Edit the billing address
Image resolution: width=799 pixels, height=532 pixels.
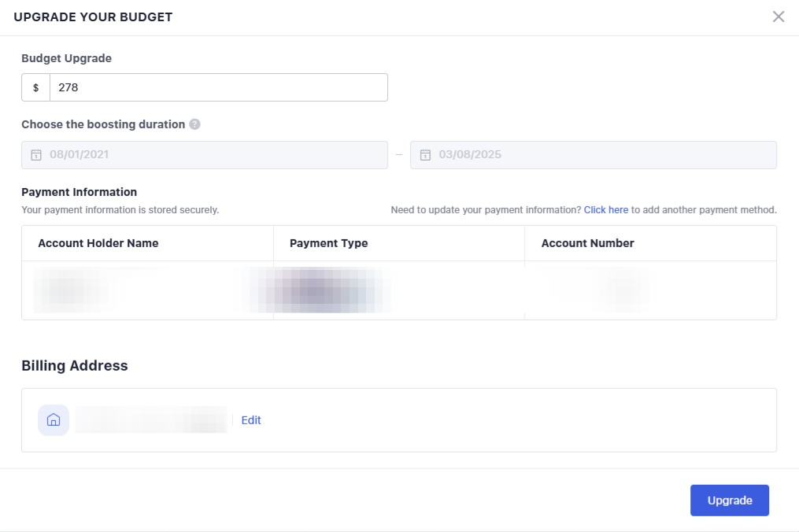(x=251, y=420)
